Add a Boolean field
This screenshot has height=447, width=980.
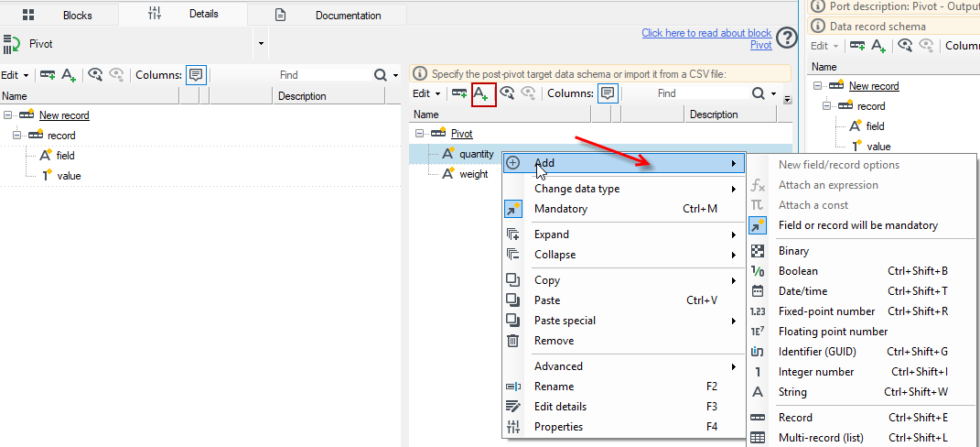(x=863, y=271)
